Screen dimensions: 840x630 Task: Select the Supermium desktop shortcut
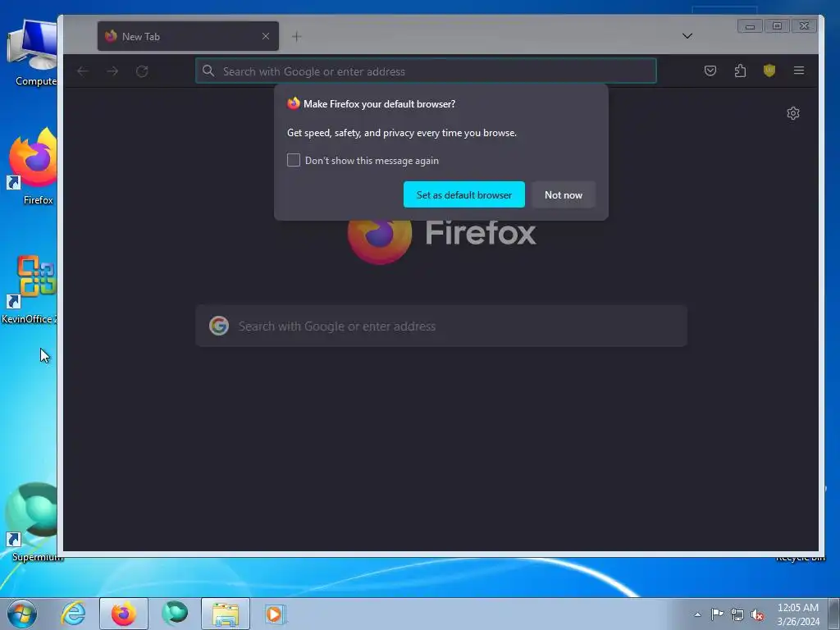pyautogui.click(x=32, y=523)
